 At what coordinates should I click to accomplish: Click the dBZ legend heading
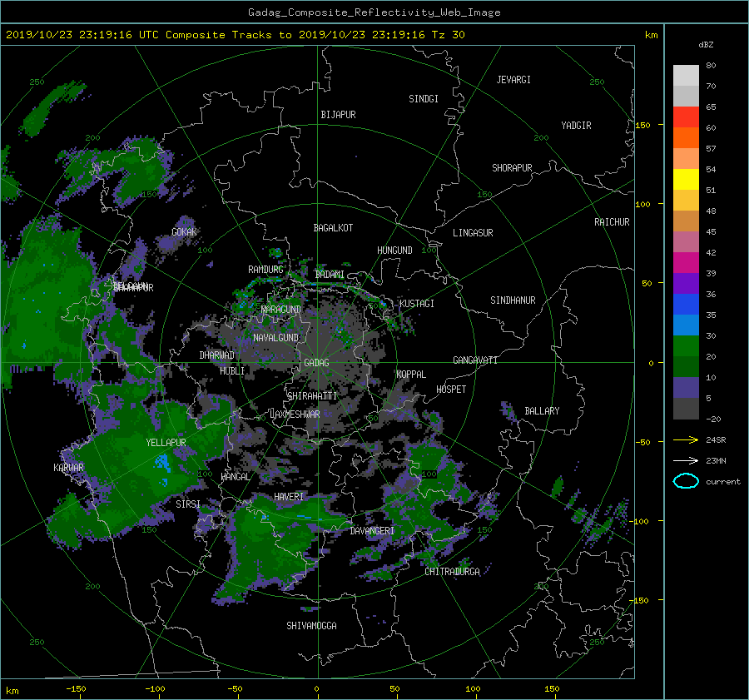706,45
